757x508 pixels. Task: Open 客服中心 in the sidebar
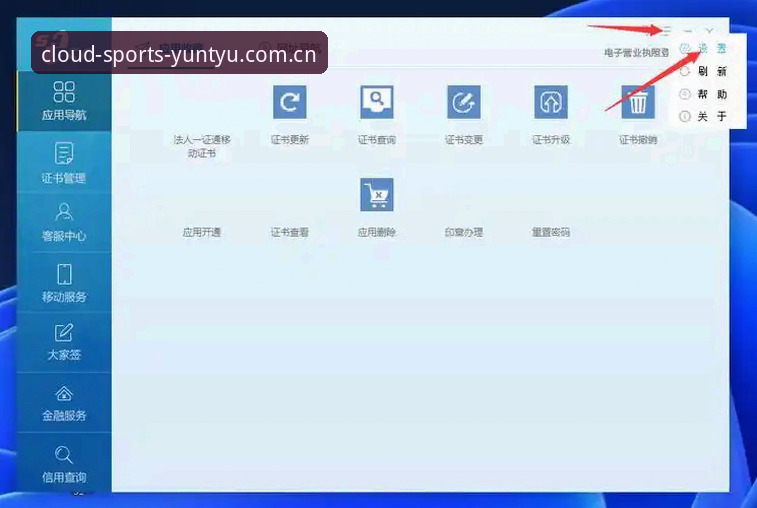click(64, 222)
